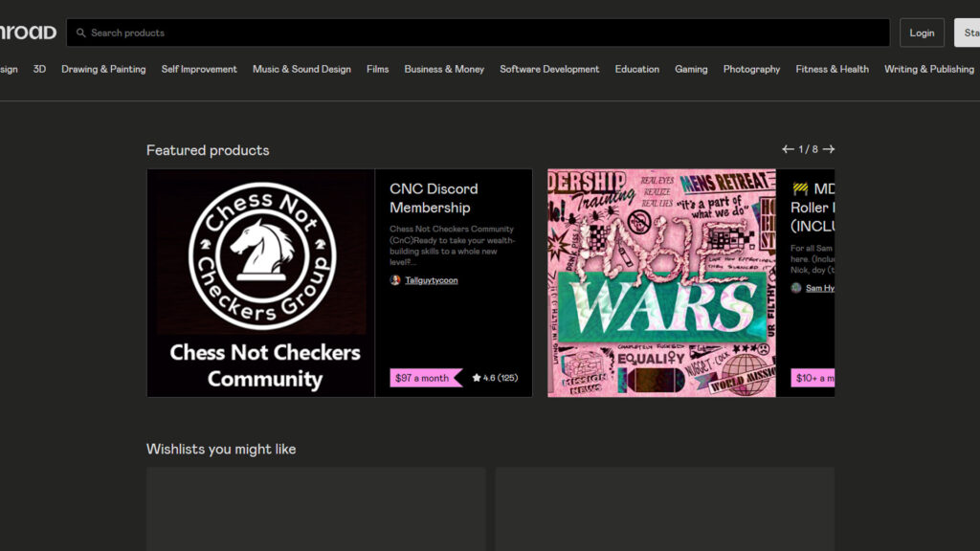Open Software Development category
Viewport: 980px width, 551px height.
tap(549, 69)
